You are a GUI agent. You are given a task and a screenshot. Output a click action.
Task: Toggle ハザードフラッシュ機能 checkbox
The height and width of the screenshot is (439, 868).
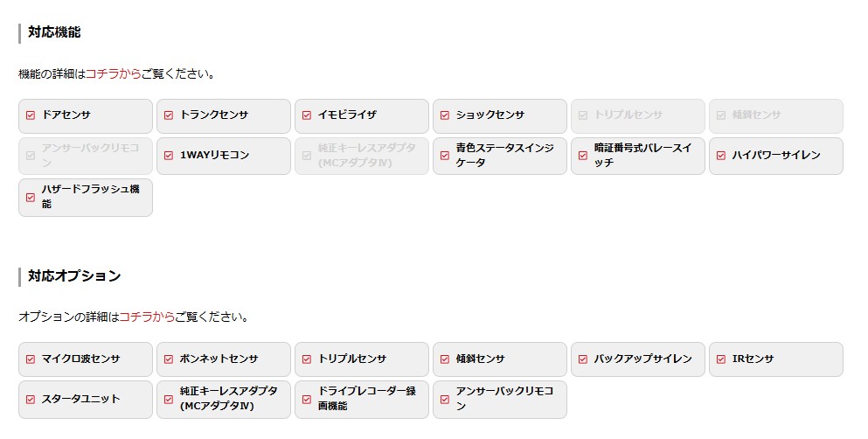[x=31, y=197]
